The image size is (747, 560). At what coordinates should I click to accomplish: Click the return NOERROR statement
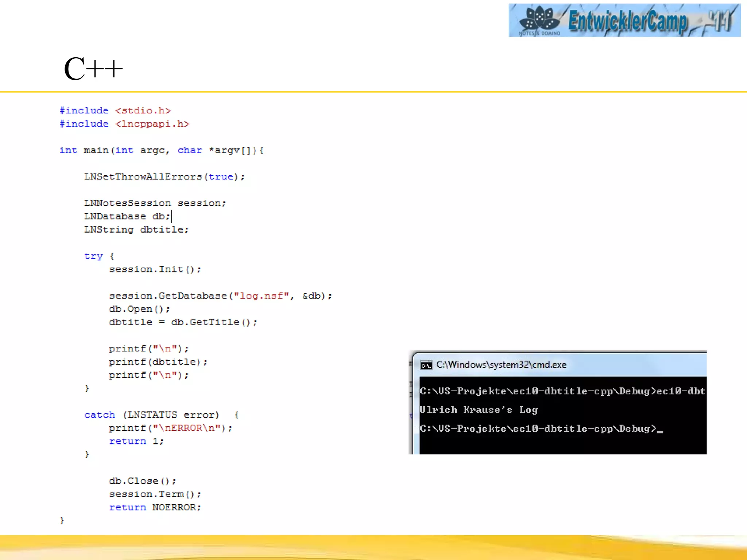pos(155,507)
